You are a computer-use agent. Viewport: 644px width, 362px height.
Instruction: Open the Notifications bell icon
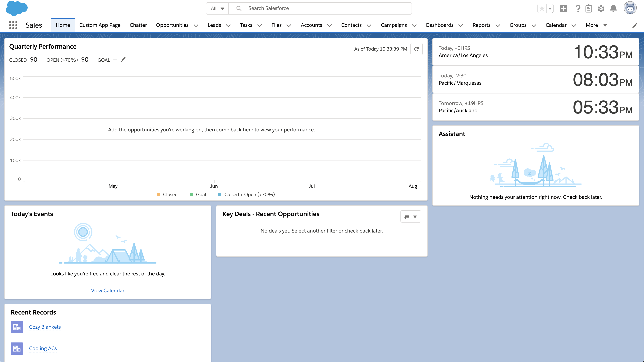613,8
